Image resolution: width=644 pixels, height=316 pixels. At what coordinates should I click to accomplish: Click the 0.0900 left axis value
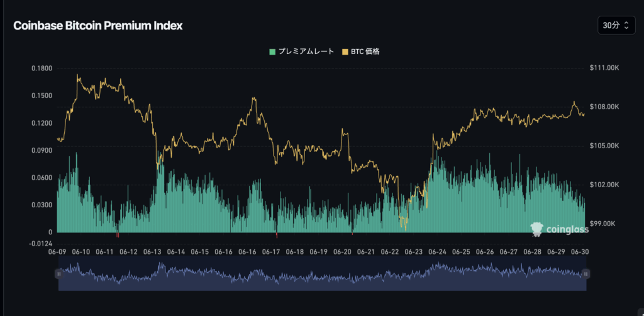tap(42, 150)
